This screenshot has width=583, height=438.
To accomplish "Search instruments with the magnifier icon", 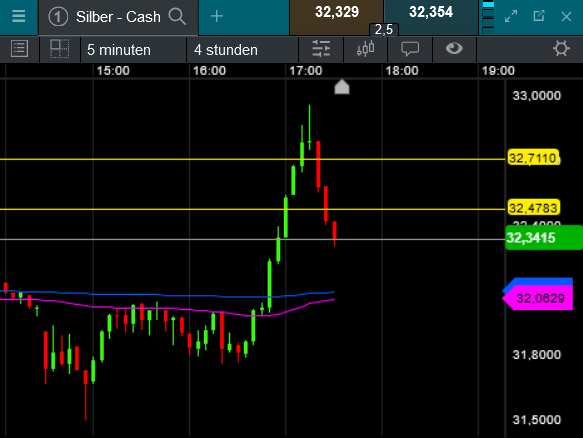I will [x=177, y=17].
